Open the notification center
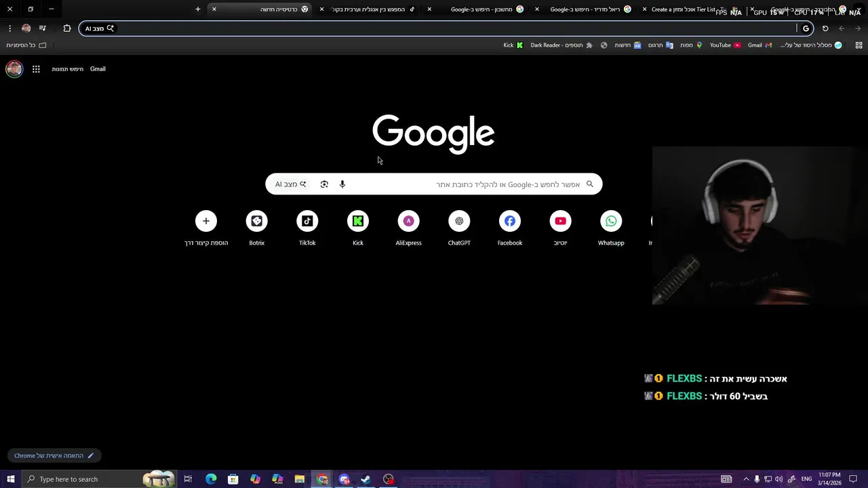This screenshot has height=488, width=868. 854,479
